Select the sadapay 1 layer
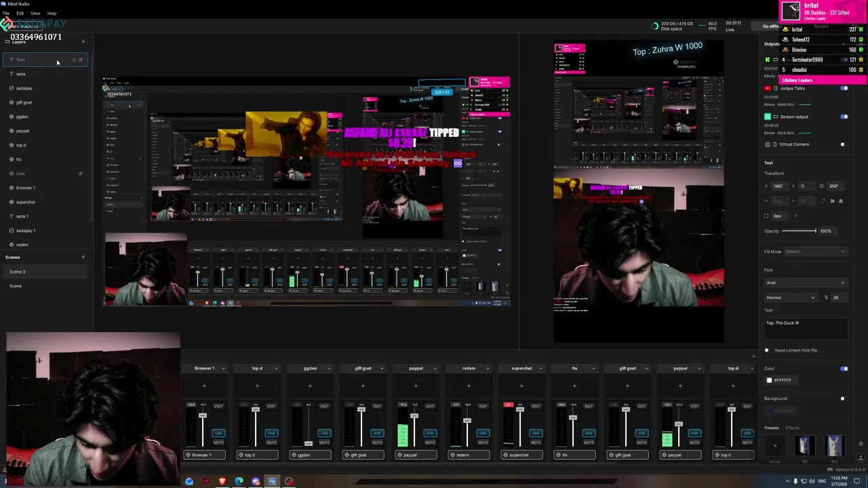The width and height of the screenshot is (868, 488). [44, 230]
